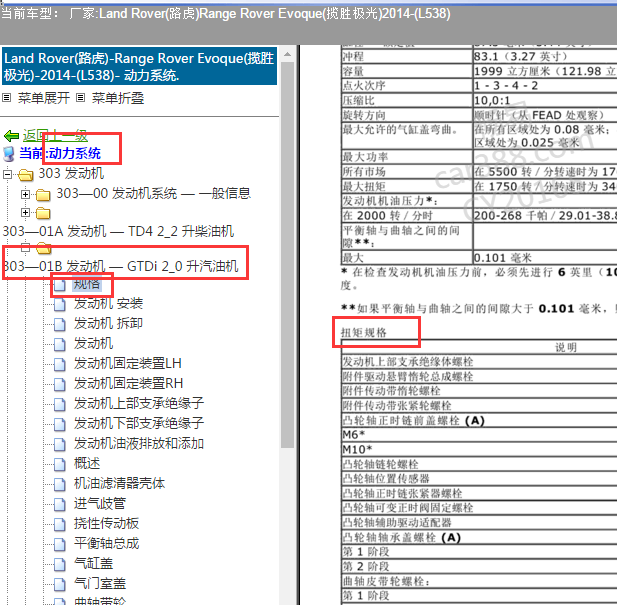Click the page icon beside 挠性传动板
The width and height of the screenshot is (617, 605).
(59, 524)
